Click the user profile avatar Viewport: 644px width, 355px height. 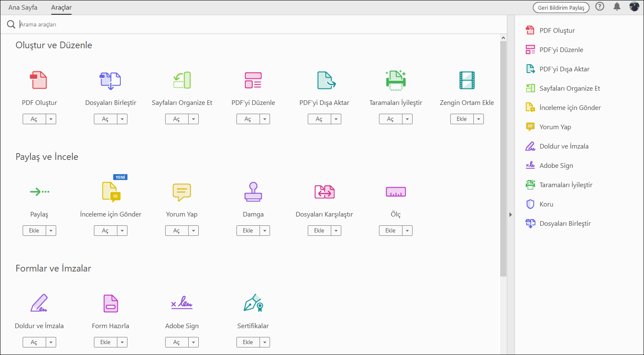click(634, 6)
